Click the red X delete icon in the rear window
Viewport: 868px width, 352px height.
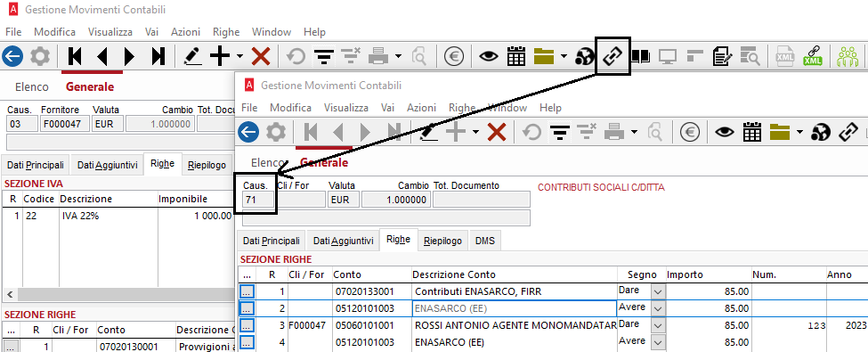(x=260, y=56)
